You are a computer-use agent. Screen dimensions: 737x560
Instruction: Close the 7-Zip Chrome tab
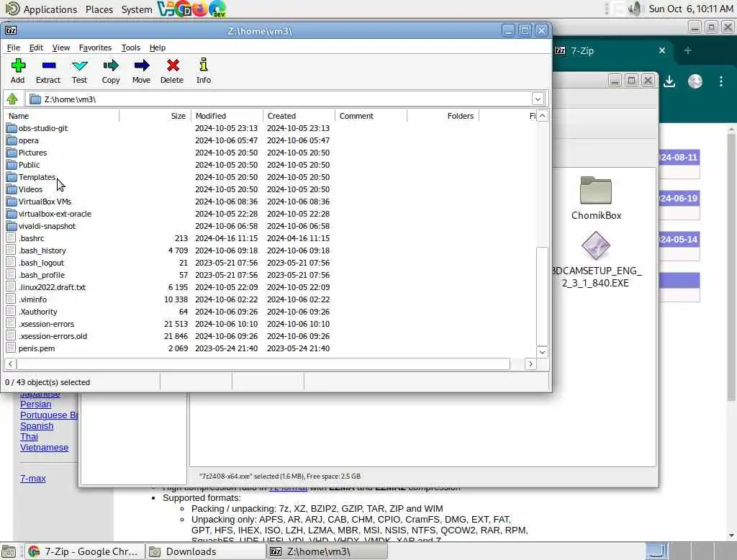point(662,50)
